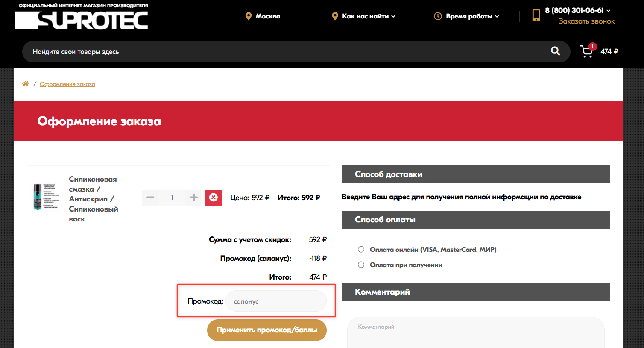644x348 pixels.
Task: Select Москва in the header menu
Action: [x=268, y=16]
